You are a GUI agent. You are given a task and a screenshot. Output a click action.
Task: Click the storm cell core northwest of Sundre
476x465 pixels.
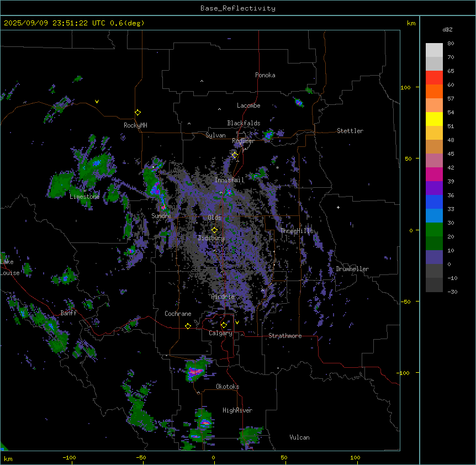point(156,188)
